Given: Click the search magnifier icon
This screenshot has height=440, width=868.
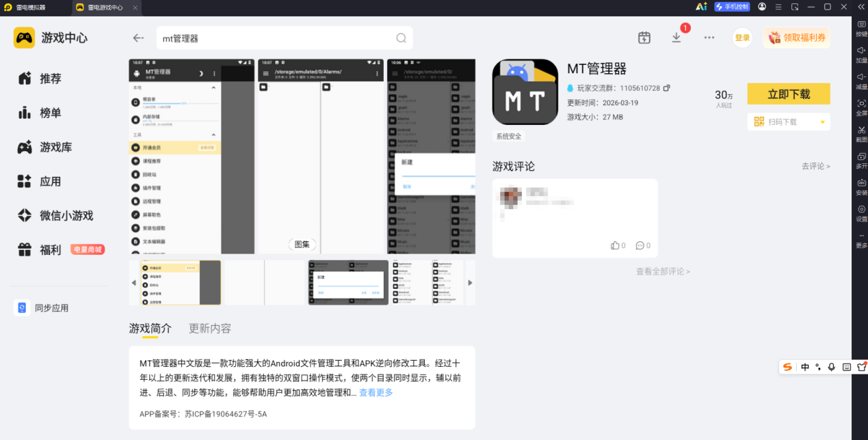Looking at the screenshot, I should (x=402, y=38).
